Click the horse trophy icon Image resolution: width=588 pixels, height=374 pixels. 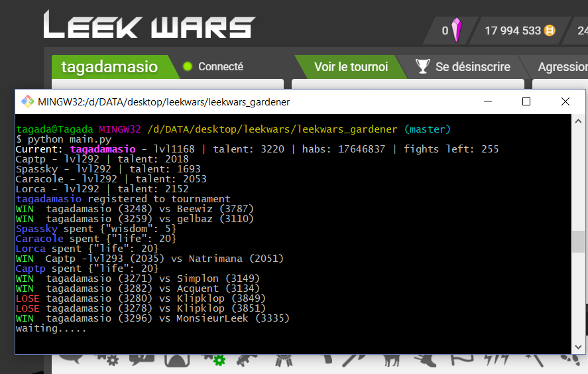coord(391,361)
